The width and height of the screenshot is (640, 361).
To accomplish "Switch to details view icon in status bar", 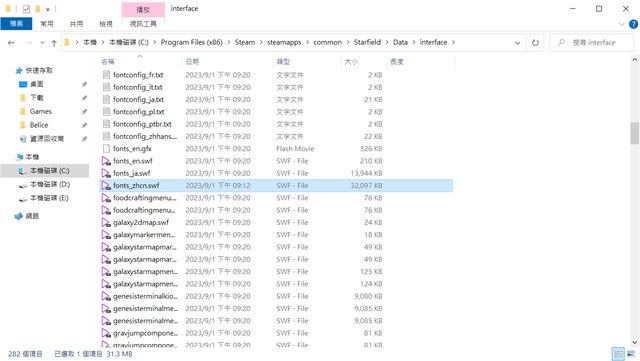I will (x=618, y=354).
